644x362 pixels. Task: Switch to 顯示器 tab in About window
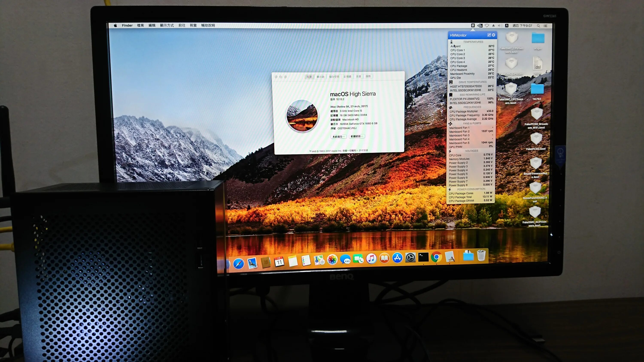pyautogui.click(x=320, y=77)
